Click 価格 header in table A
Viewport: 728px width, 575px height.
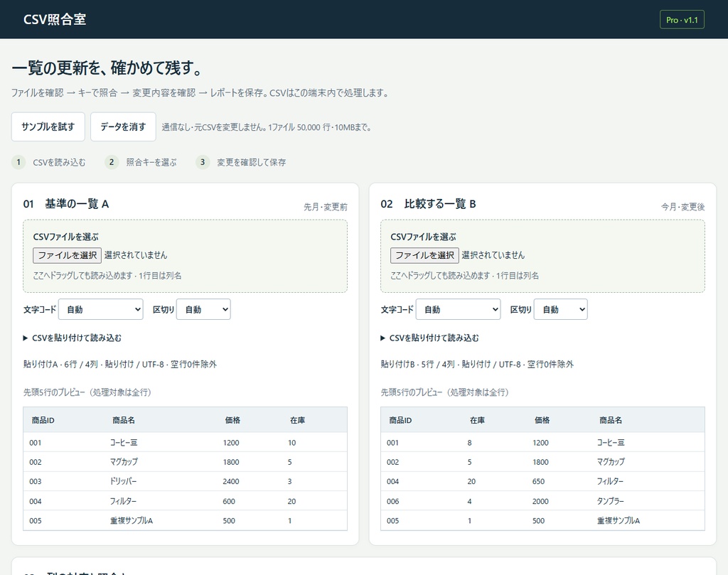(x=232, y=421)
